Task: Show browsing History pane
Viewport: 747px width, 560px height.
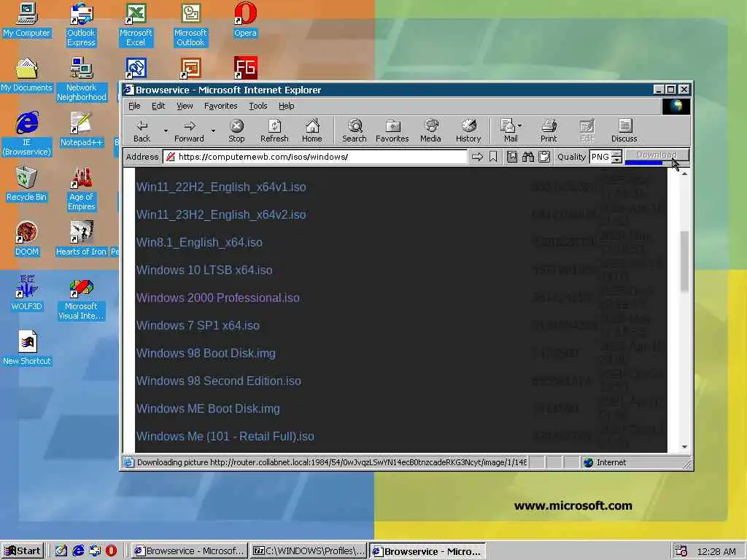Action: 468,131
